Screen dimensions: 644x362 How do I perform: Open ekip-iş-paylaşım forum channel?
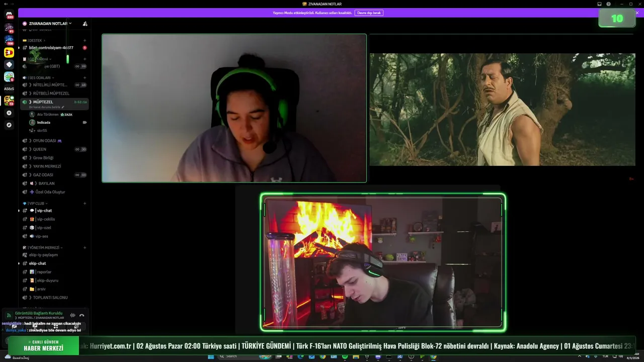54,255
